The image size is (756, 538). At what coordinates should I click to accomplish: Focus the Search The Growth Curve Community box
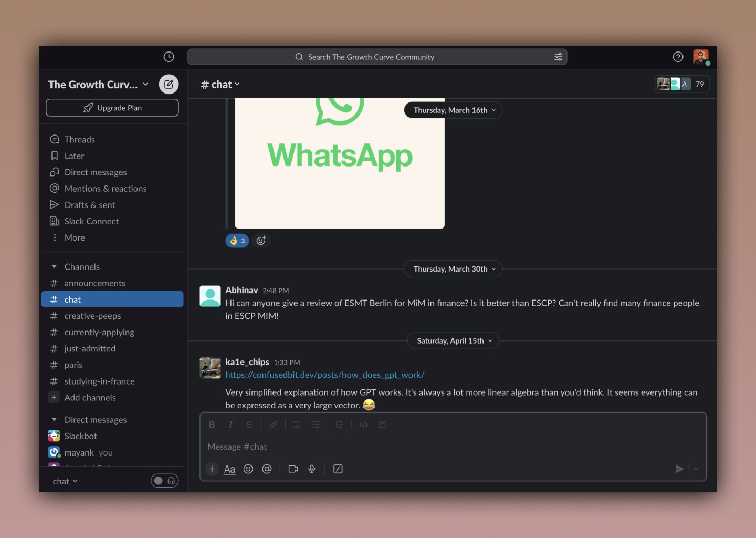point(377,57)
